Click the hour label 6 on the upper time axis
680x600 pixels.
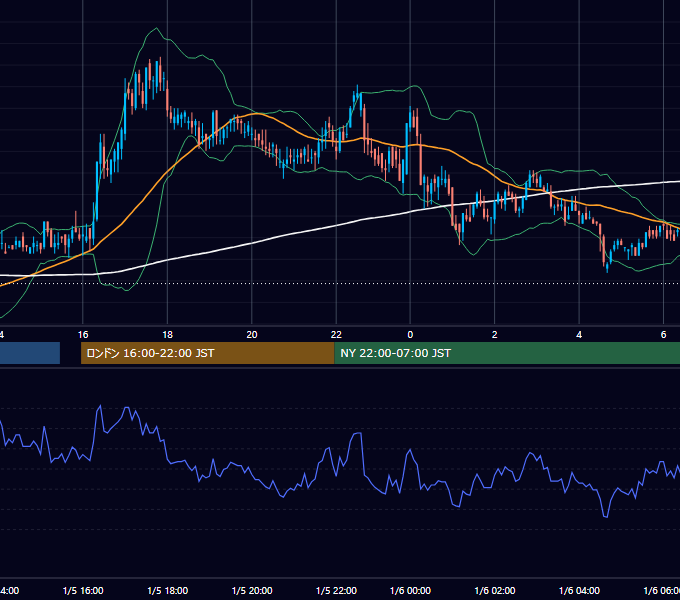[x=663, y=335]
